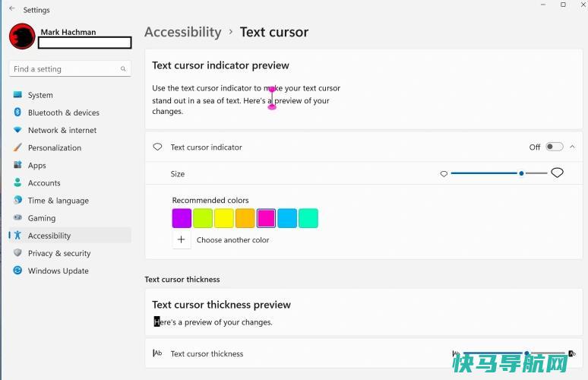588x380 pixels.
Task: Click the search magnifier icon
Action: coord(123,69)
